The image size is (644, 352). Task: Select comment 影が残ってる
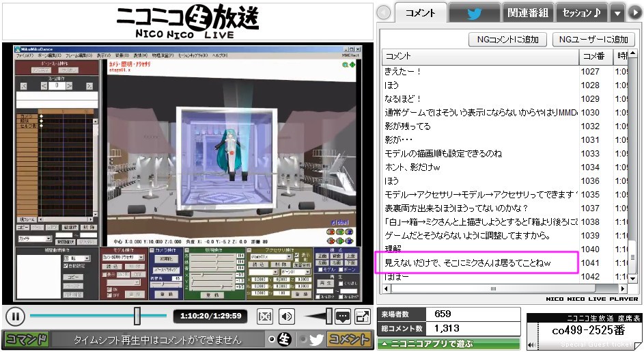click(x=504, y=126)
